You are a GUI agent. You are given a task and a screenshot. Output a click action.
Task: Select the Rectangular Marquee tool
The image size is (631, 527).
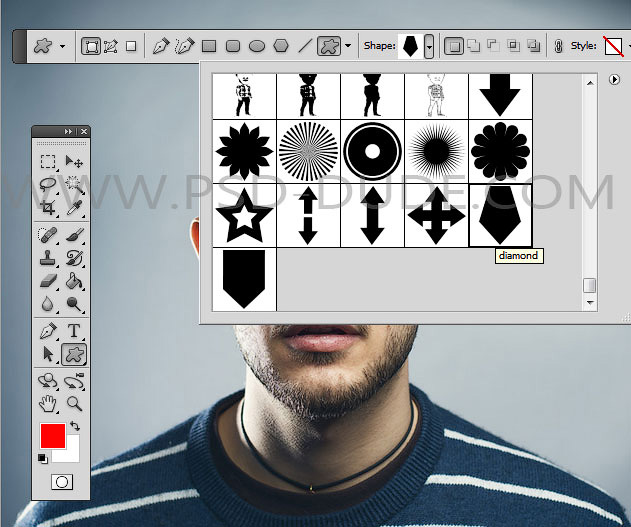(47, 162)
